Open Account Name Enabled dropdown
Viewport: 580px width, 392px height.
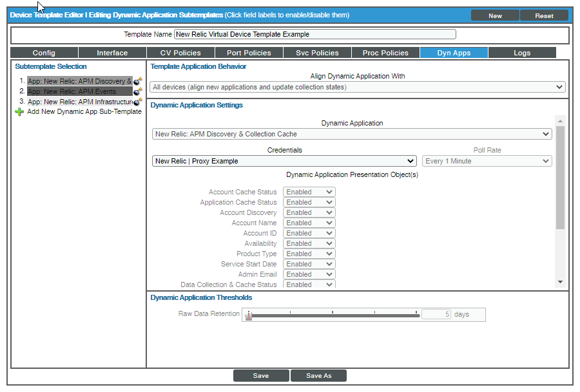[x=309, y=223]
